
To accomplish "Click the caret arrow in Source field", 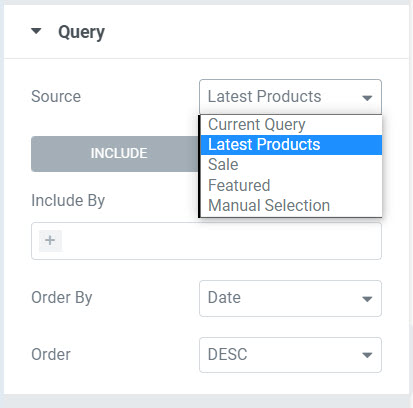I will click(x=367, y=98).
